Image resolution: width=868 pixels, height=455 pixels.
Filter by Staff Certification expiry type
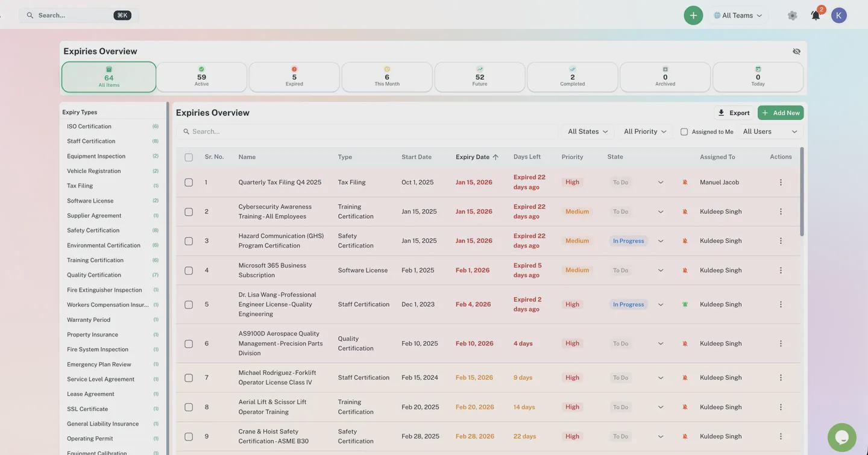[x=91, y=141]
